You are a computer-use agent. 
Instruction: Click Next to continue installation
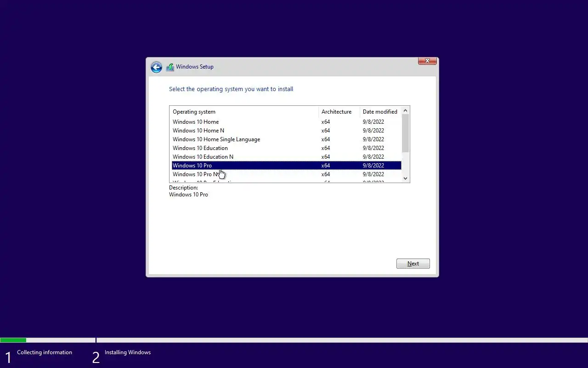click(x=413, y=264)
